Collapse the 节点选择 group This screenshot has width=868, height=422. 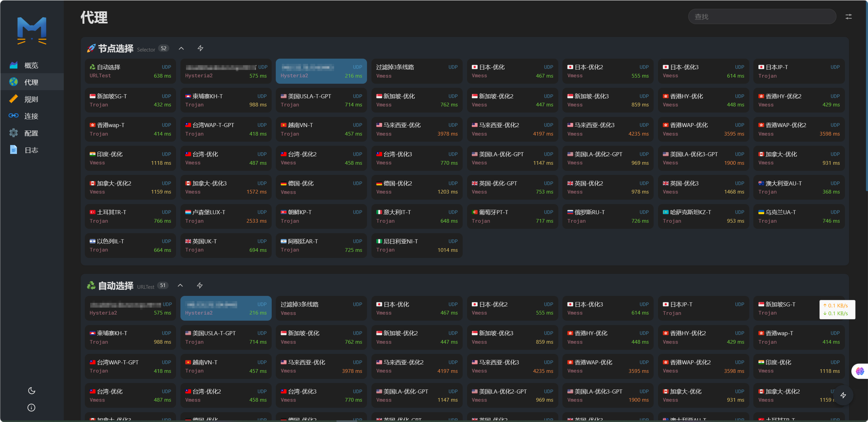point(181,48)
